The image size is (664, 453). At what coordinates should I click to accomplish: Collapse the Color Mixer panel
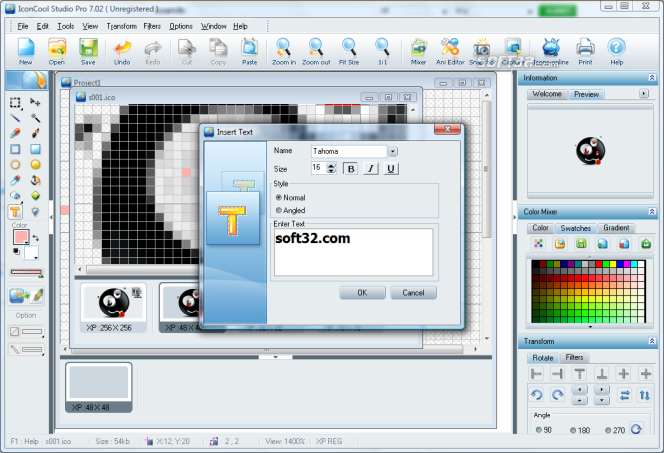(x=652, y=212)
